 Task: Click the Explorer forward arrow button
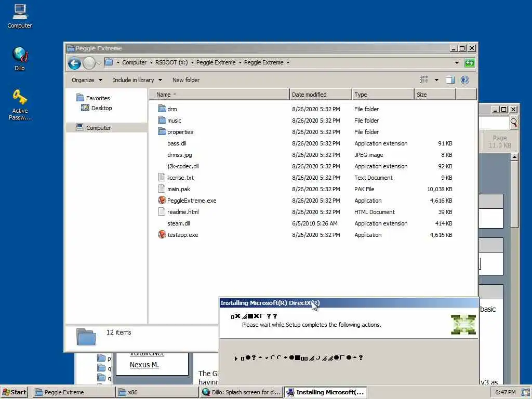[x=89, y=63]
